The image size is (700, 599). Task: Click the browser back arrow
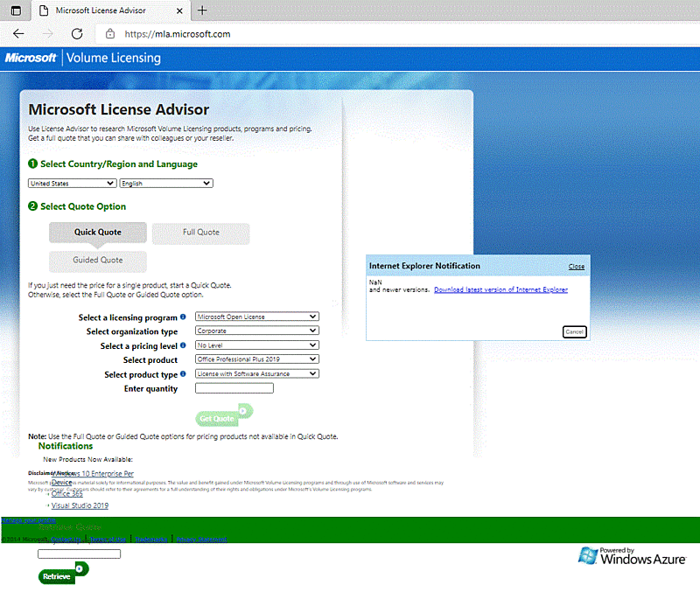coord(17,33)
